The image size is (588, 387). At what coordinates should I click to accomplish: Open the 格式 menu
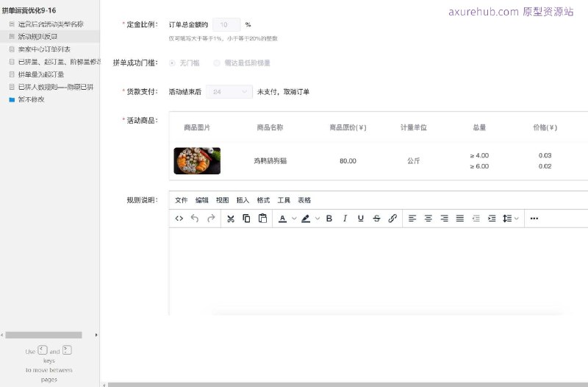point(263,200)
